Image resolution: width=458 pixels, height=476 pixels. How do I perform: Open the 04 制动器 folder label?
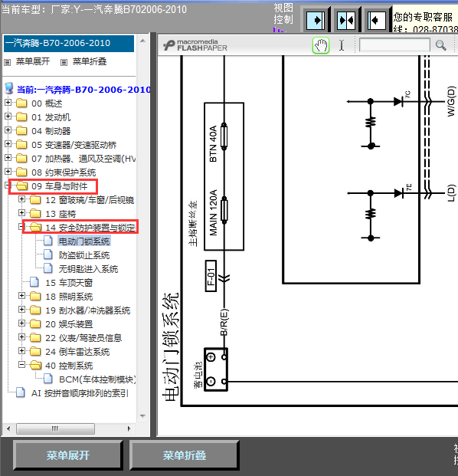point(51,131)
